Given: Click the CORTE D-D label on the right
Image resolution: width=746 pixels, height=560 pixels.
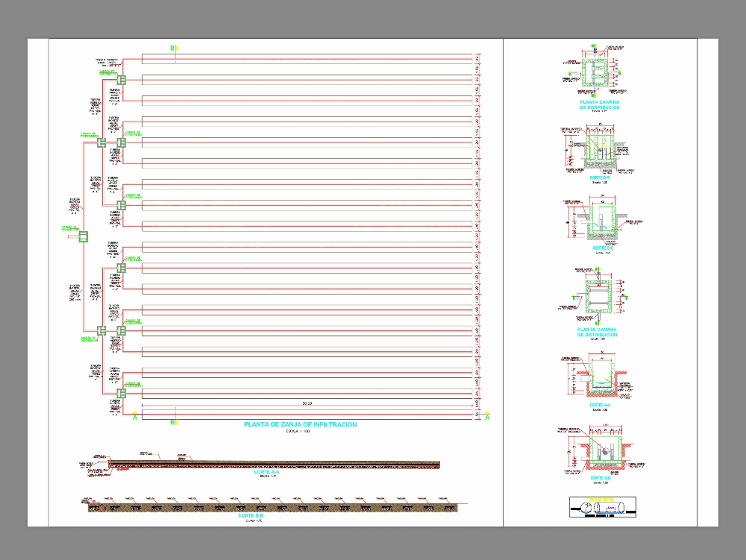Looking at the screenshot, I should pyautogui.click(x=600, y=177).
